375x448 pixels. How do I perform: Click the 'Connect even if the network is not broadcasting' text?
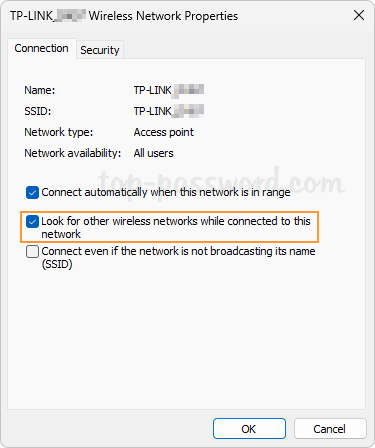(178, 257)
